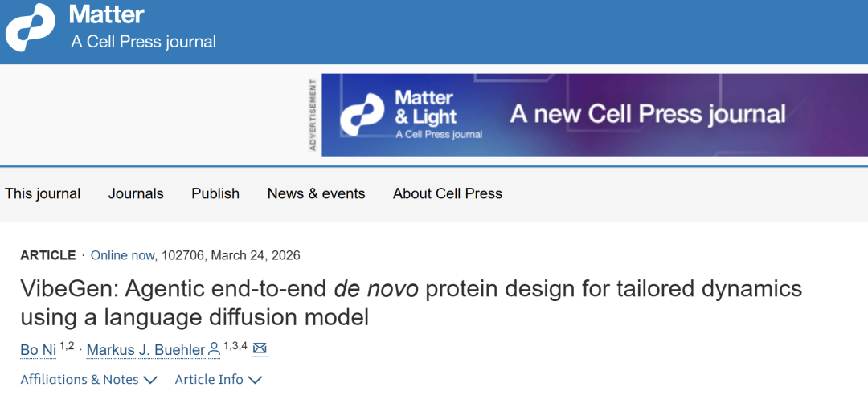Open the This journal menu
Viewport: 868px width, 399px height.
[43, 193]
